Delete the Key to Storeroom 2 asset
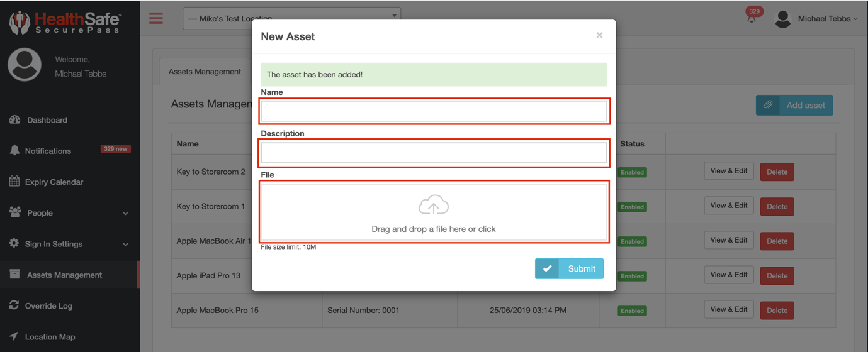Viewport: 868px width, 352px height. 777,172
